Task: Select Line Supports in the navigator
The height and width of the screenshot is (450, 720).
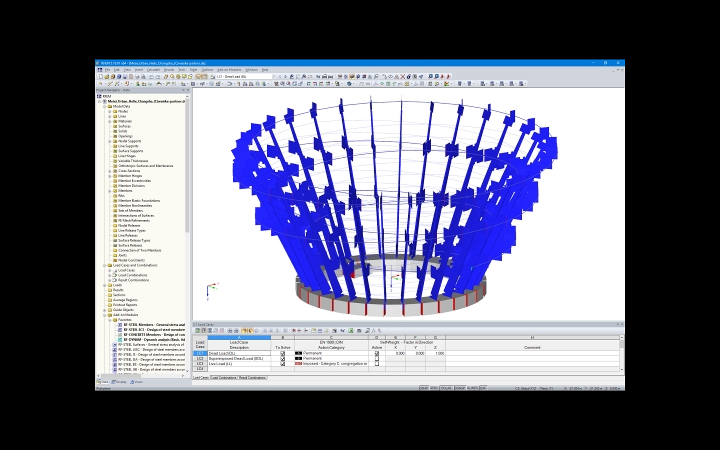Action: [x=128, y=146]
